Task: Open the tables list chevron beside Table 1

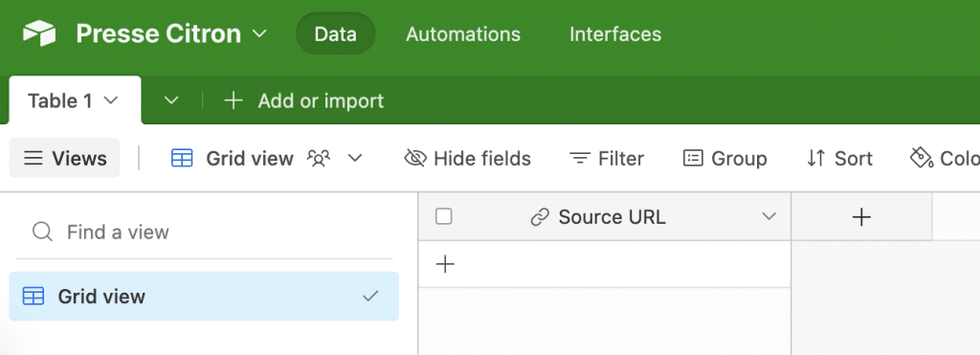Action: coord(171,100)
